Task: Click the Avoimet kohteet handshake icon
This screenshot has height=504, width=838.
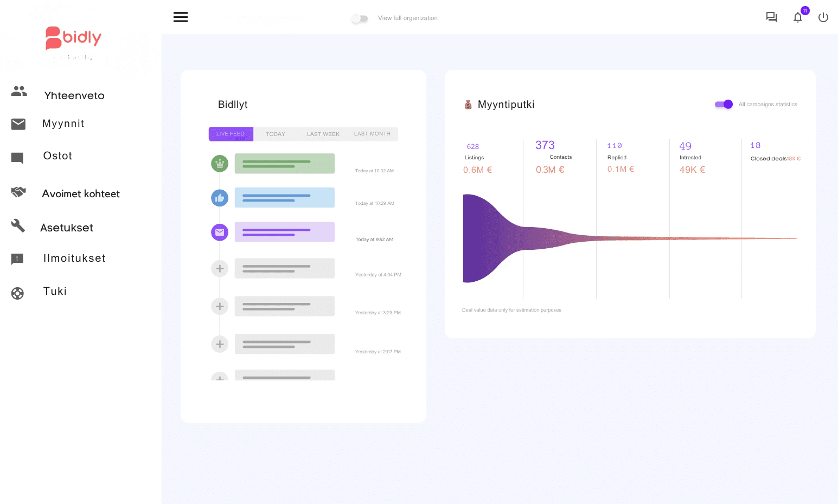Action: click(x=18, y=192)
